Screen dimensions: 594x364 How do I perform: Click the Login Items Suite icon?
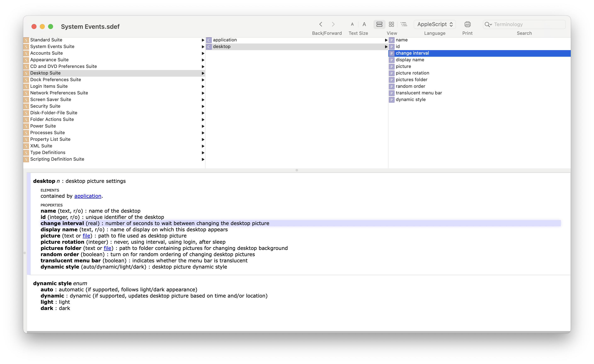(26, 87)
